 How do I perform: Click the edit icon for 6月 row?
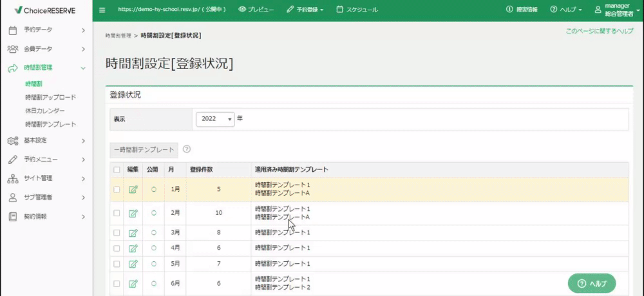[133, 284]
